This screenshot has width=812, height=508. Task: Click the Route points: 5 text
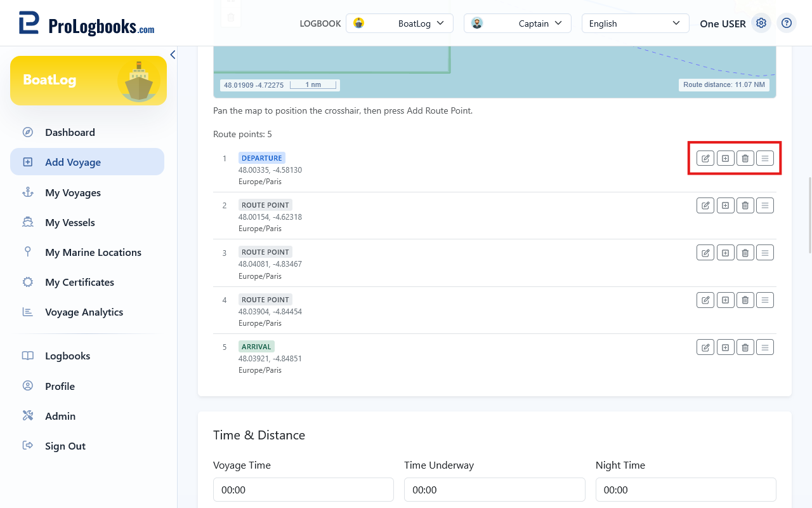[x=242, y=134]
